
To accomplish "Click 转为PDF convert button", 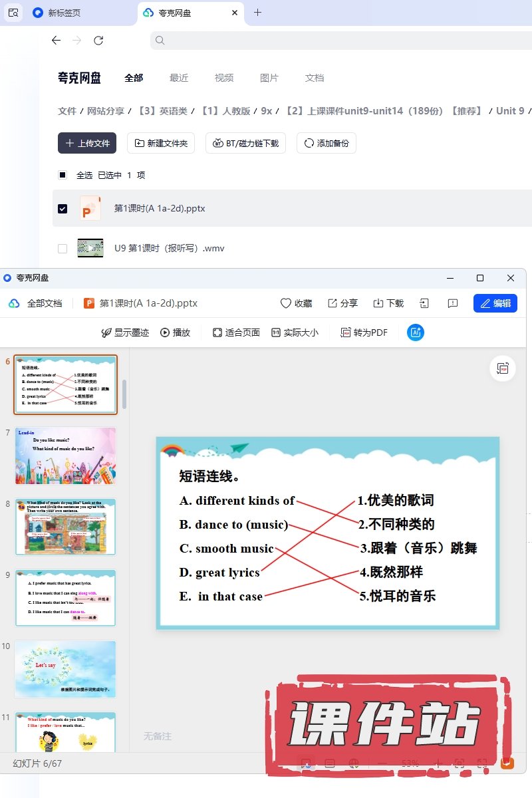I will pyautogui.click(x=364, y=332).
